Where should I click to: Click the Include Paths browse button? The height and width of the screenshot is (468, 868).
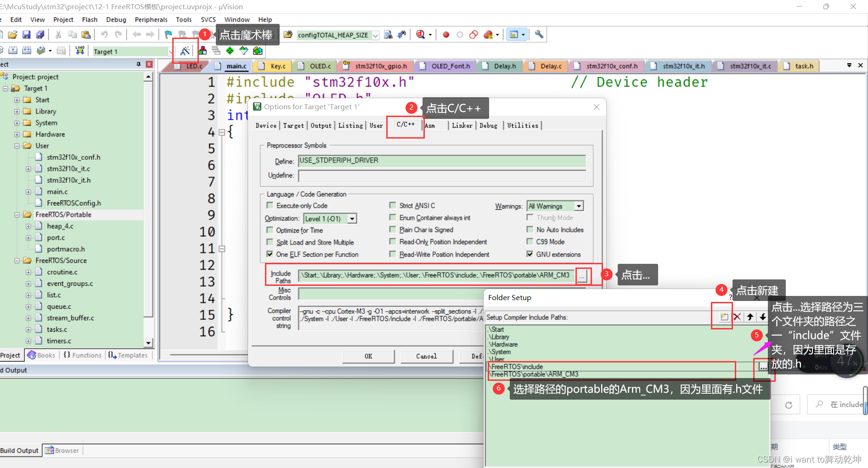tap(582, 276)
